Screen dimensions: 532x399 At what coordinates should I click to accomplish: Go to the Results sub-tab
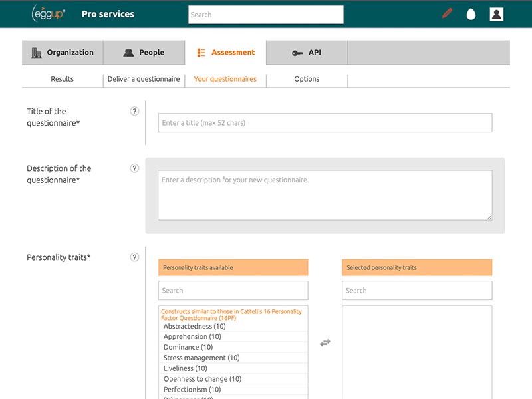[x=62, y=79]
